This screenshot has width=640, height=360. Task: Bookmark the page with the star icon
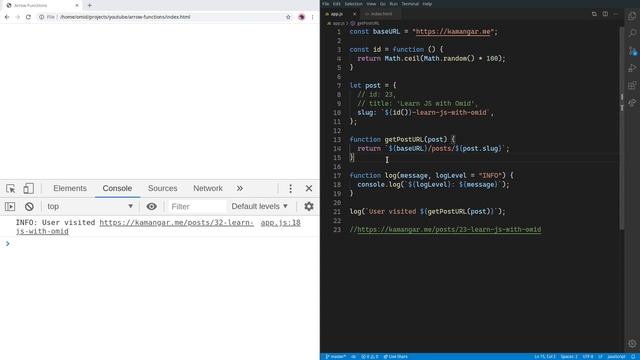(x=288, y=17)
